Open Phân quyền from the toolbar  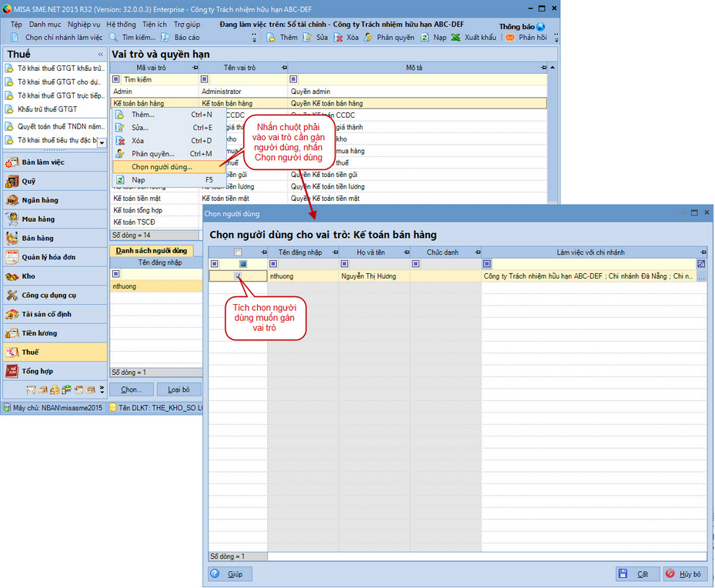(x=389, y=38)
